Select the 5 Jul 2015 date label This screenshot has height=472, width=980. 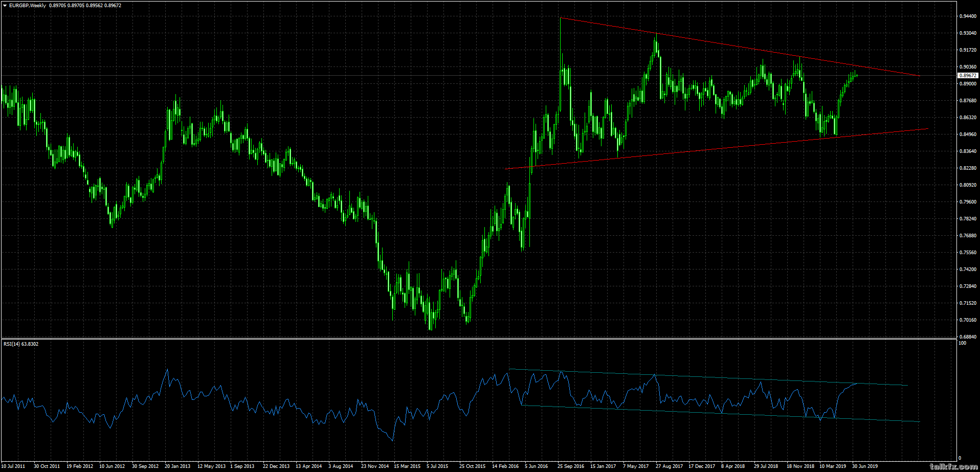tap(437, 466)
